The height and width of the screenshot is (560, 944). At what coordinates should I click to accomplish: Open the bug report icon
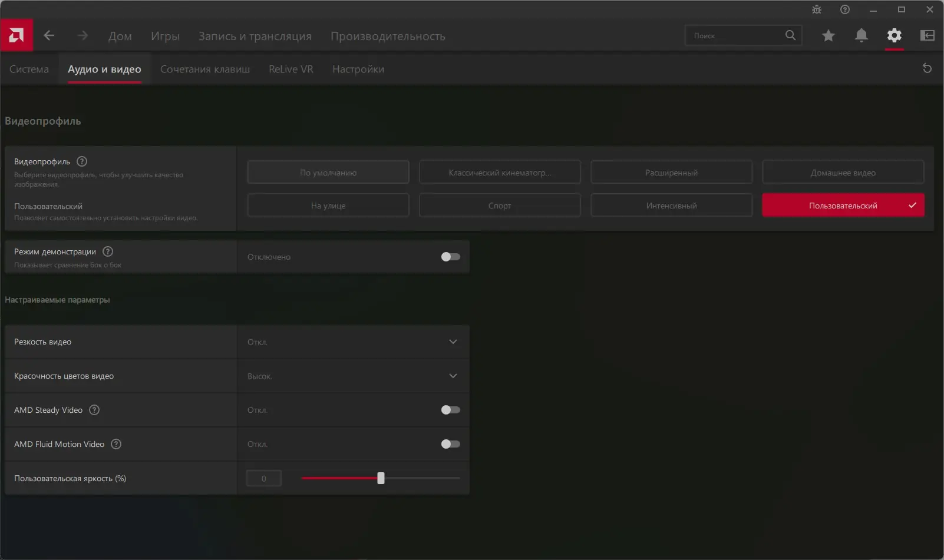817,9
